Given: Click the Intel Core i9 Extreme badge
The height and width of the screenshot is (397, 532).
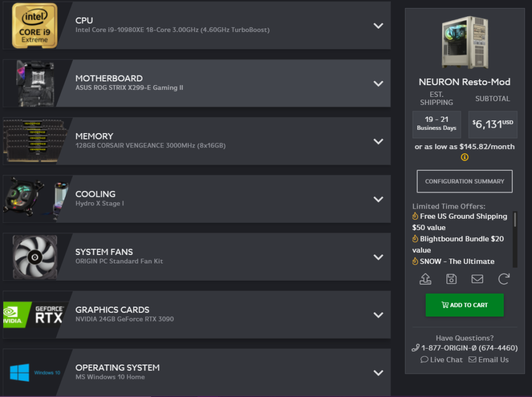Looking at the screenshot, I should pyautogui.click(x=34, y=26).
